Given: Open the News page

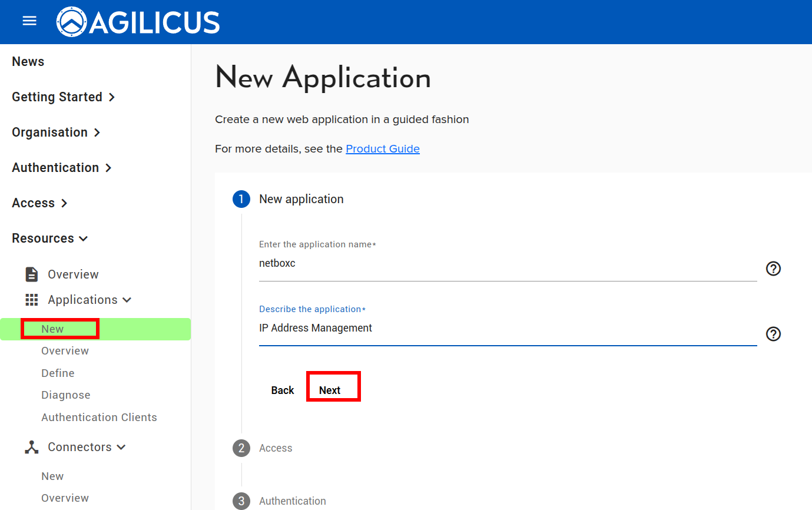Looking at the screenshot, I should point(28,61).
